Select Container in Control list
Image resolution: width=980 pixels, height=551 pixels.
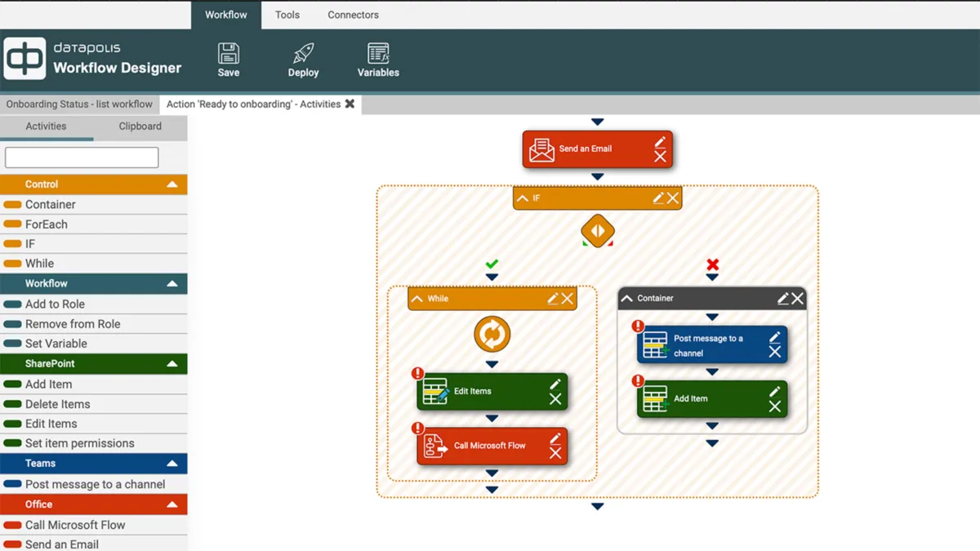tap(93, 205)
